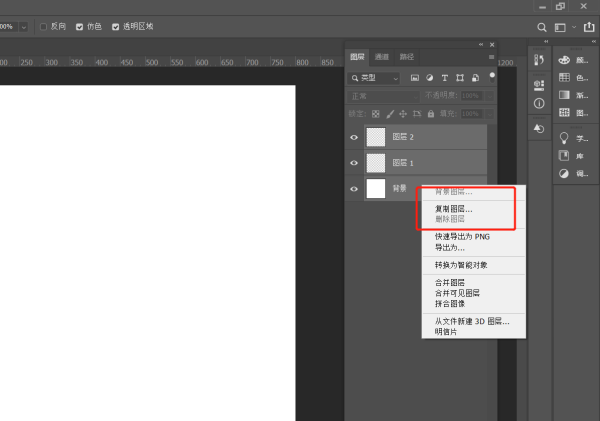600x421 pixels.
Task: Click the search magnifier in options bar
Action: click(x=543, y=27)
